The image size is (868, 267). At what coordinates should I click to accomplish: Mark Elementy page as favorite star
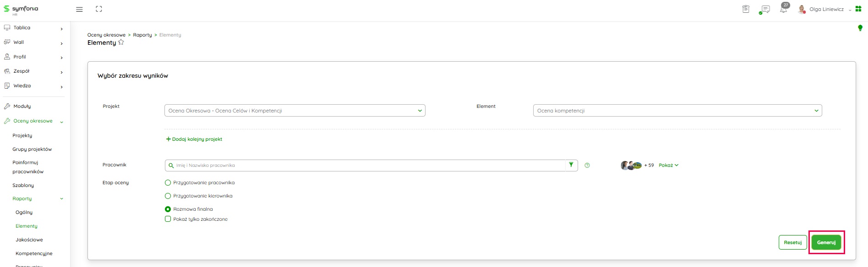click(121, 43)
